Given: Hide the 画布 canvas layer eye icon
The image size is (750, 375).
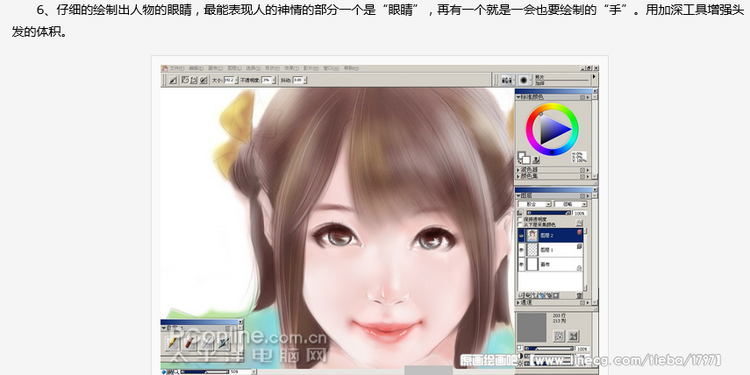Looking at the screenshot, I should 521,264.
